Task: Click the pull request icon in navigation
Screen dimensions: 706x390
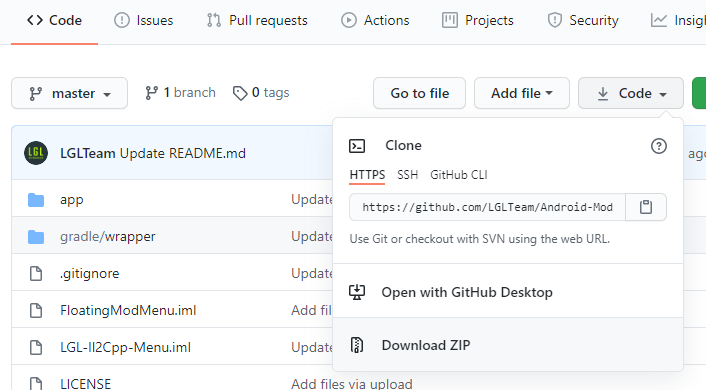Action: pyautogui.click(x=214, y=20)
